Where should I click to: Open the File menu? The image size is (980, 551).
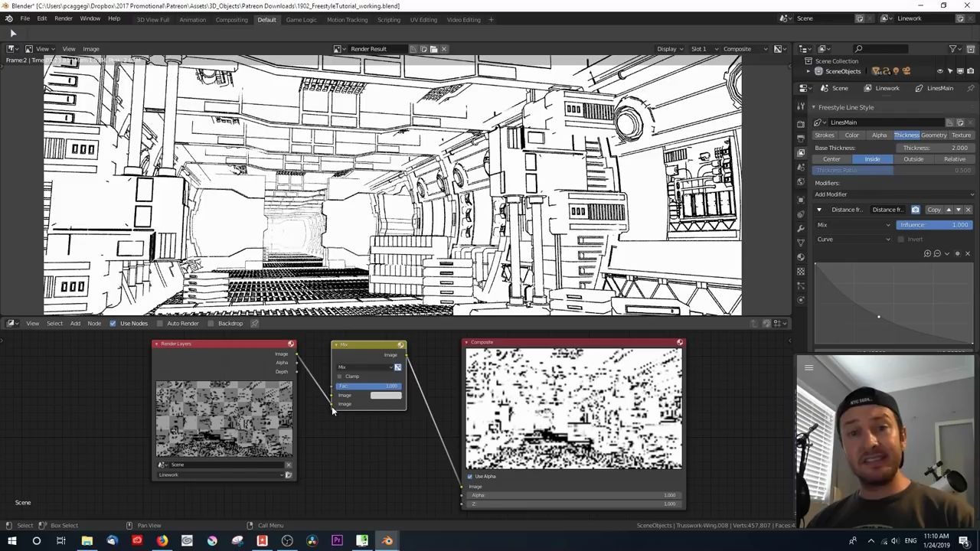pos(25,19)
